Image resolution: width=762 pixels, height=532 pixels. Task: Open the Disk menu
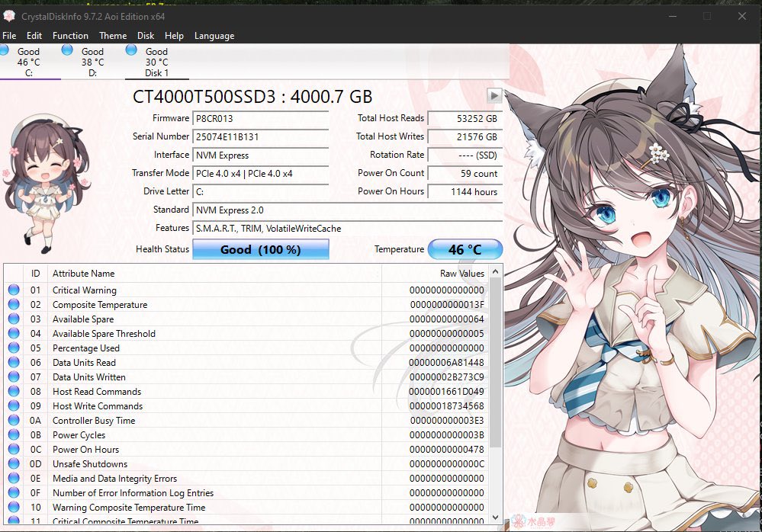[x=145, y=35]
